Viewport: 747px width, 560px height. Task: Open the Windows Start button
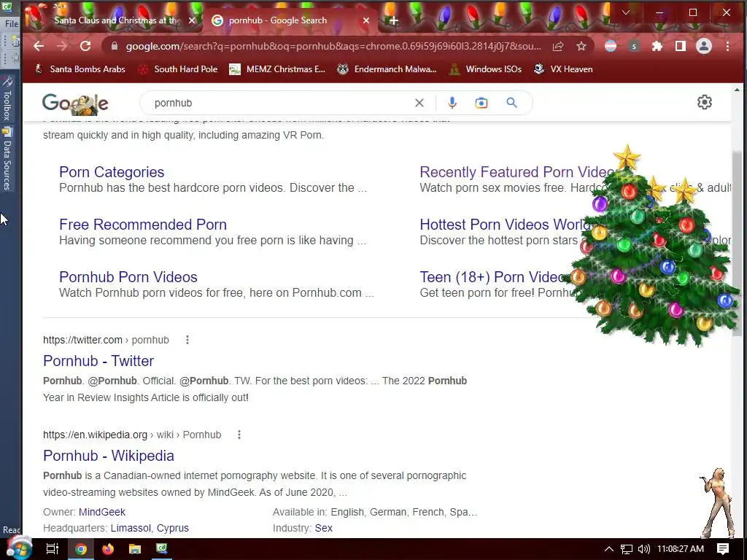pos(19,548)
